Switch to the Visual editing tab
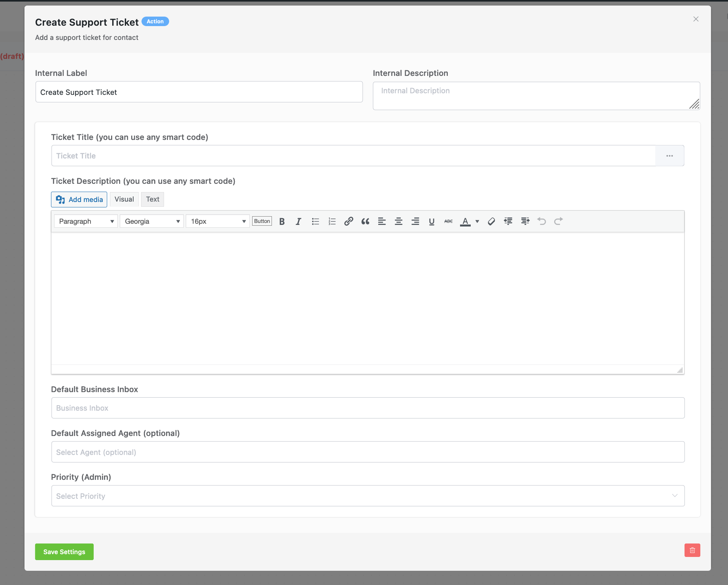Viewport: 728px width, 585px height. point(124,199)
